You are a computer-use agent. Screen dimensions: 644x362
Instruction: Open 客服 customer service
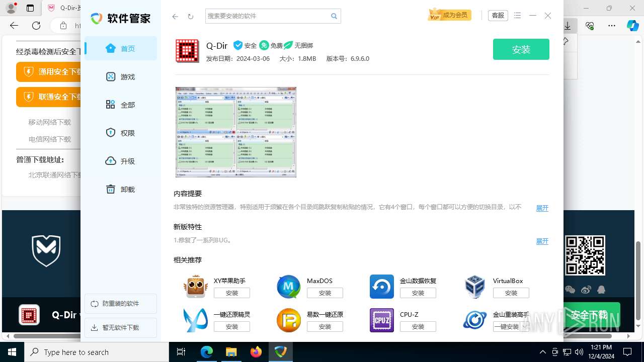(x=498, y=16)
